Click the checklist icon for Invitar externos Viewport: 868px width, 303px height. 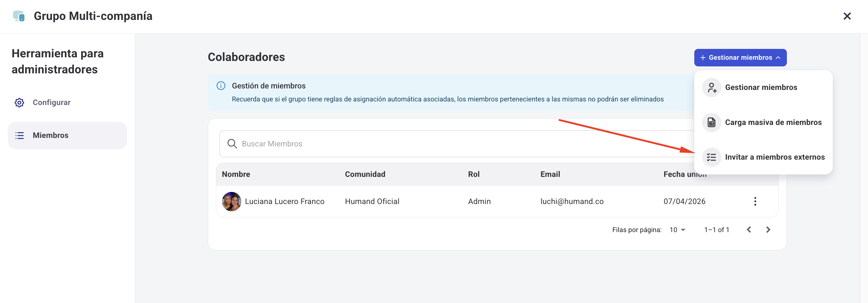(711, 157)
